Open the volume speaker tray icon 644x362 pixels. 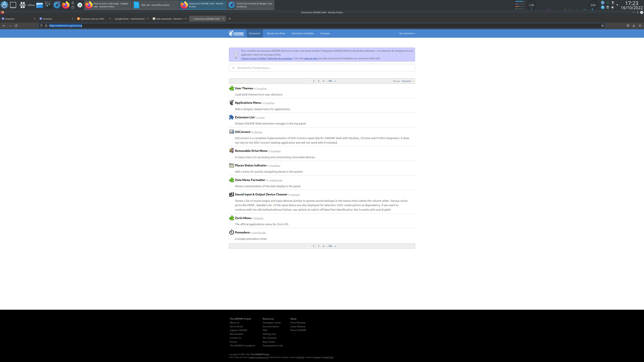click(613, 8)
